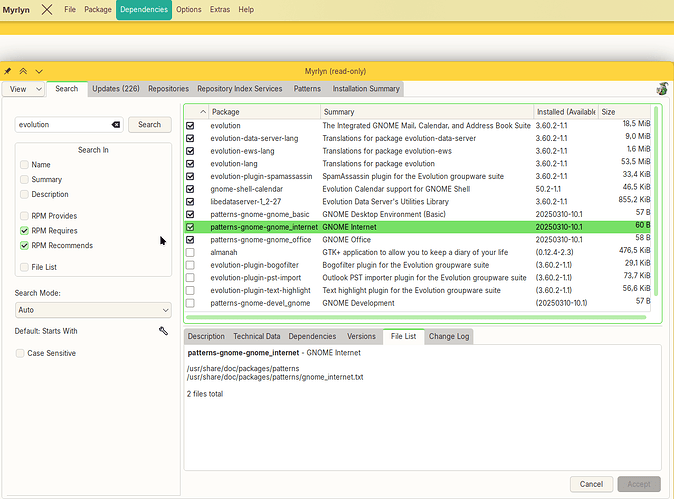Open the Search Mode Auto combo box
This screenshot has height=499, width=674.
tap(93, 310)
